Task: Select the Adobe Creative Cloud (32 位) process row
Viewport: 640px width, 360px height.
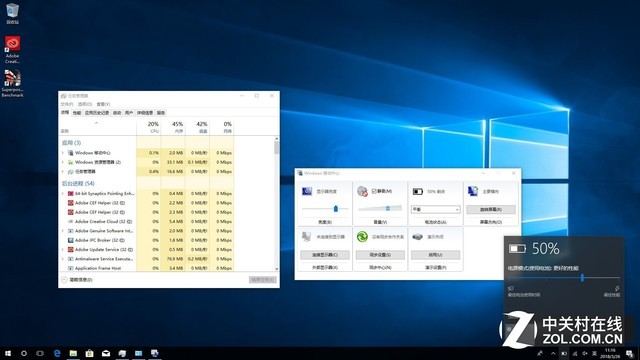Action: tap(147, 221)
